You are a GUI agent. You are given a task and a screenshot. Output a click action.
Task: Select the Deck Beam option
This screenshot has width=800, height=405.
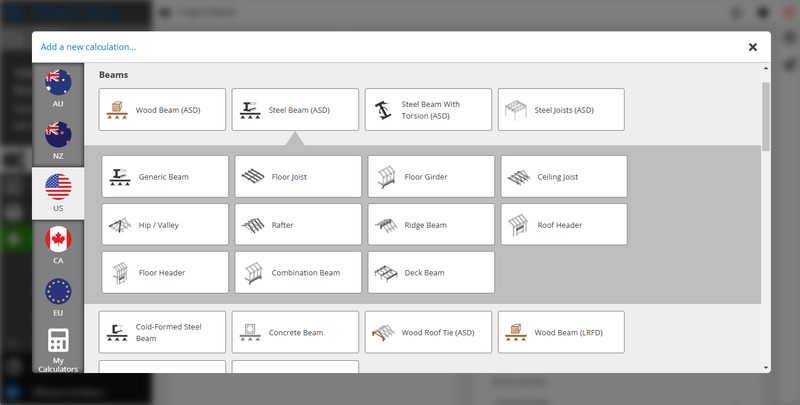point(431,272)
